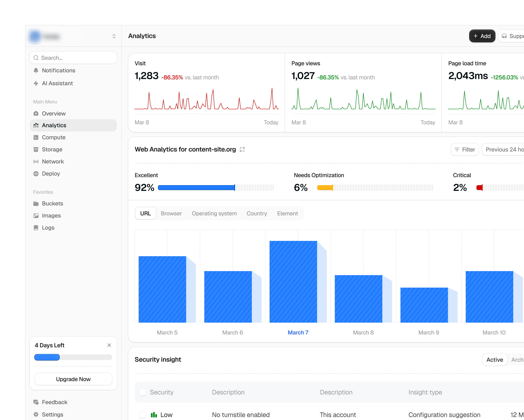Click the 4 Days Left progress bar

(x=73, y=357)
